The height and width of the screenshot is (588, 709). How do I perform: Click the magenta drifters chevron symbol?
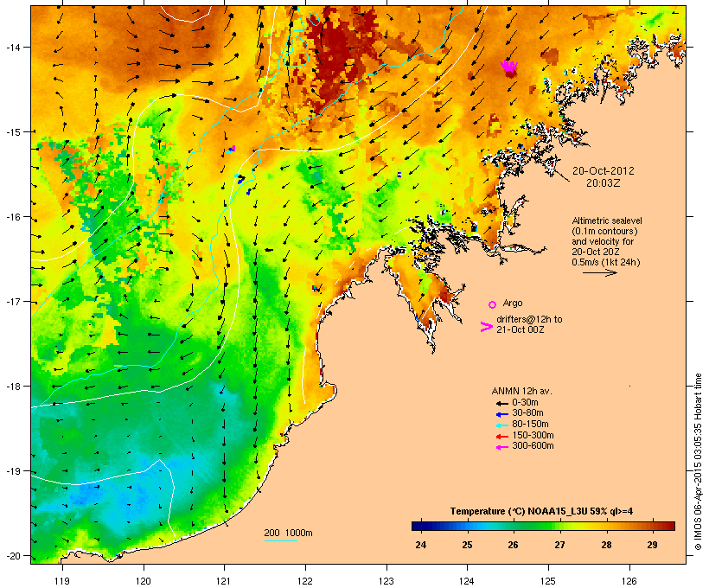point(486,327)
